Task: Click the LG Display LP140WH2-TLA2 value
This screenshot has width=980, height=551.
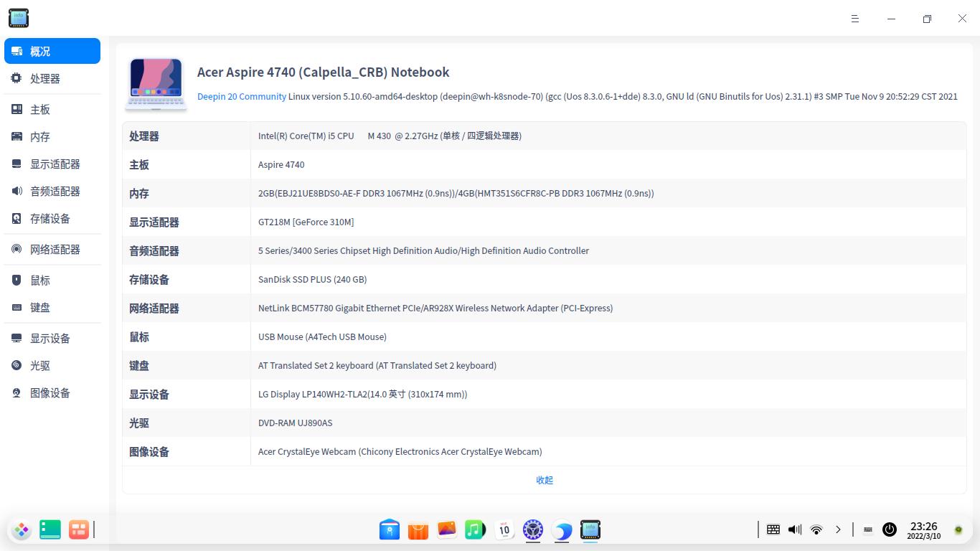Action: point(363,394)
